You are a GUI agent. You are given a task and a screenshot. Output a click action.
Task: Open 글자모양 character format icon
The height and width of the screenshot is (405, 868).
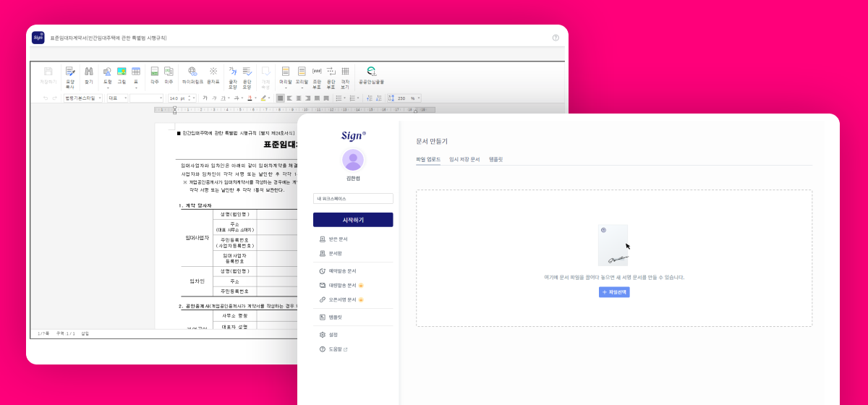pos(233,77)
